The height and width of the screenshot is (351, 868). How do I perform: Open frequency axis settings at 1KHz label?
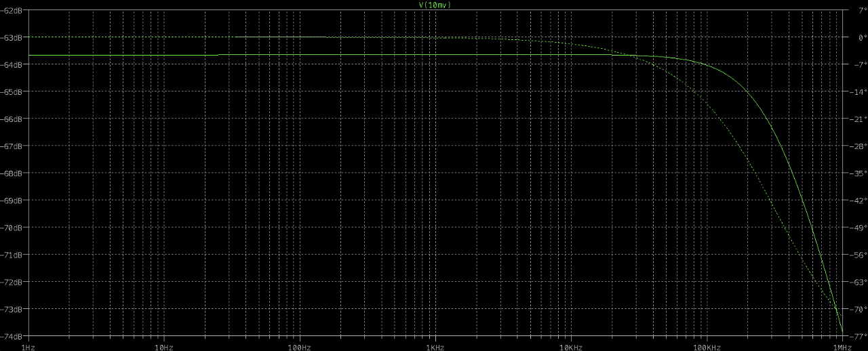click(435, 347)
